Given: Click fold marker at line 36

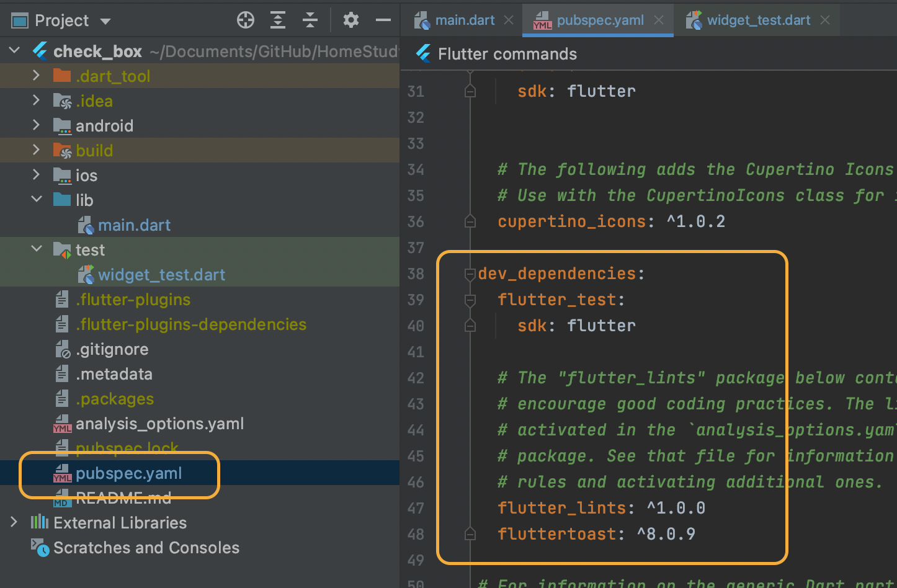Looking at the screenshot, I should pos(470,221).
